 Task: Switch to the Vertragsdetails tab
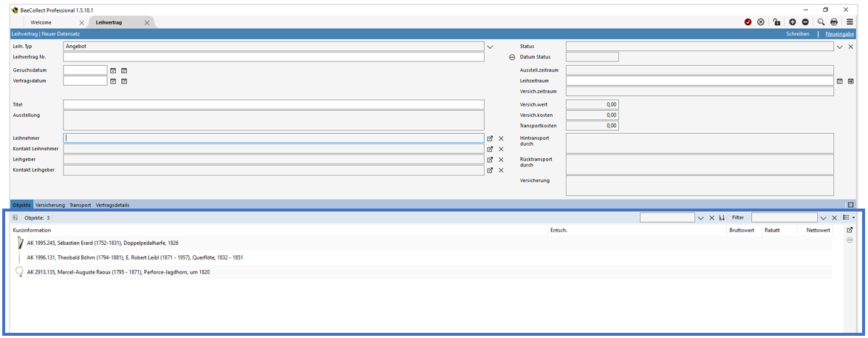(112, 205)
